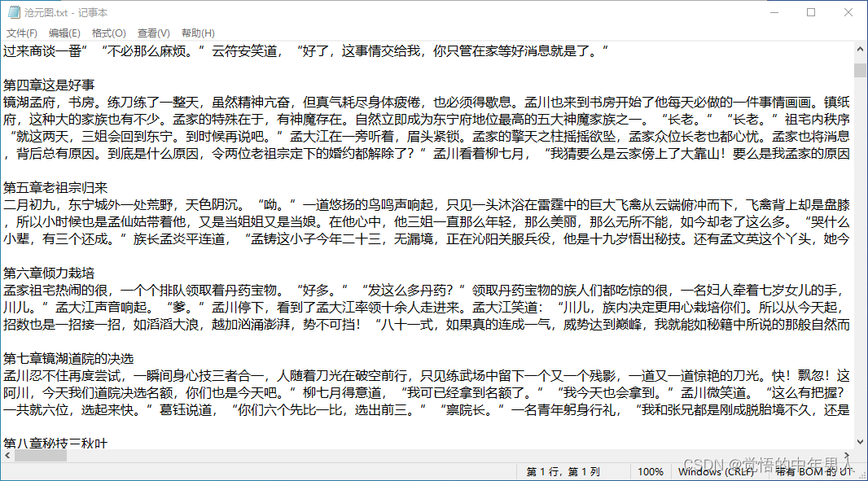868x481 pixels.
Task: Click the line starting 孟川忍不住再度尝试
Action: 426,376
